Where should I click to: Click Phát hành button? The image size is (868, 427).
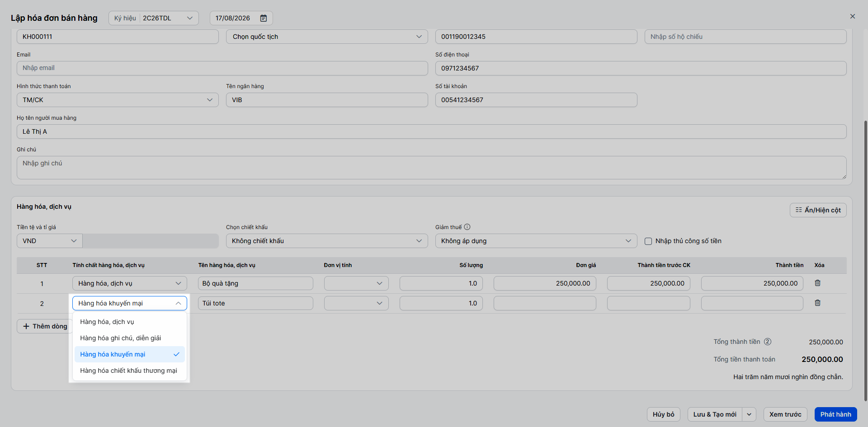point(835,414)
